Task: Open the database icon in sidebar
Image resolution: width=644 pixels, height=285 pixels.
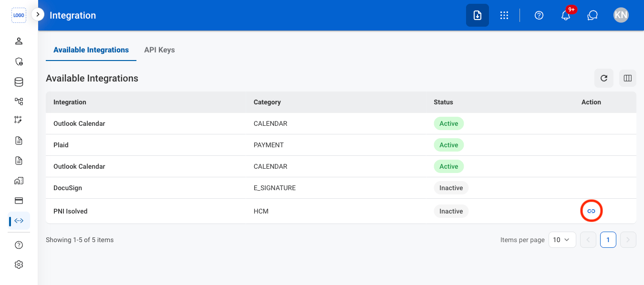Action: [x=19, y=82]
